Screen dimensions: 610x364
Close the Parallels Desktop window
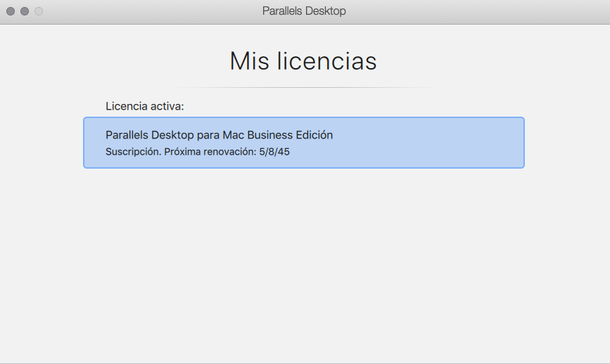point(11,11)
